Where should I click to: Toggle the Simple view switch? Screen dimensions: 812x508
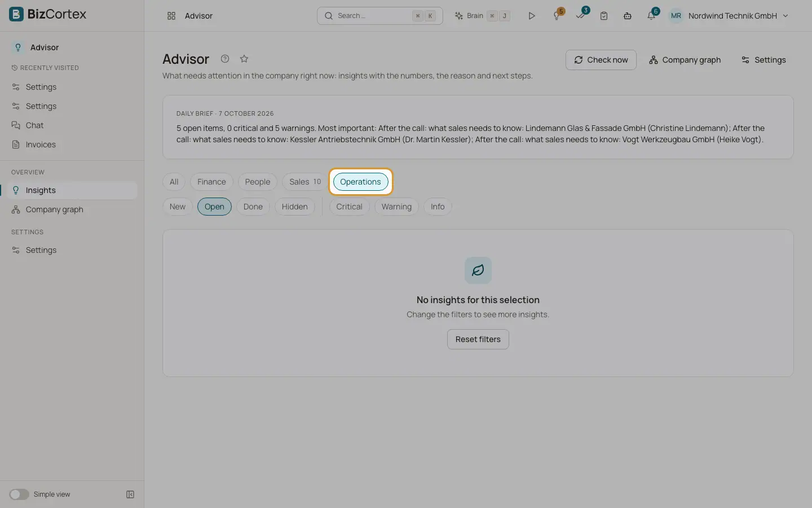[19, 494]
